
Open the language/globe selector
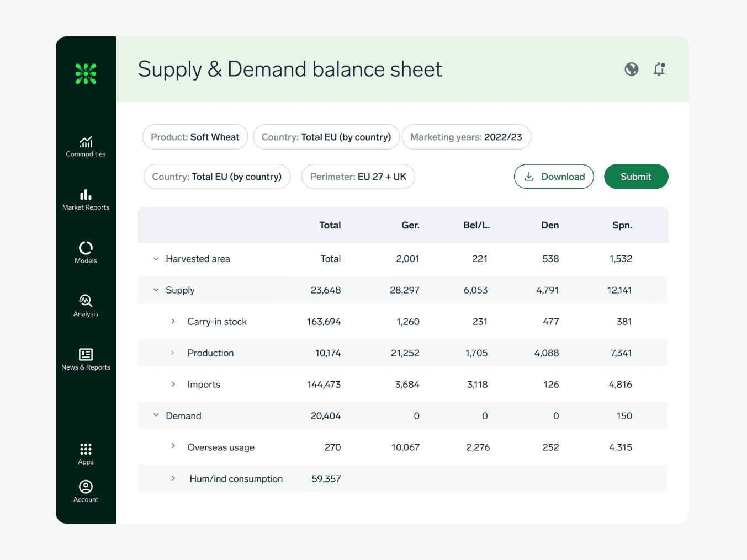pyautogui.click(x=631, y=69)
